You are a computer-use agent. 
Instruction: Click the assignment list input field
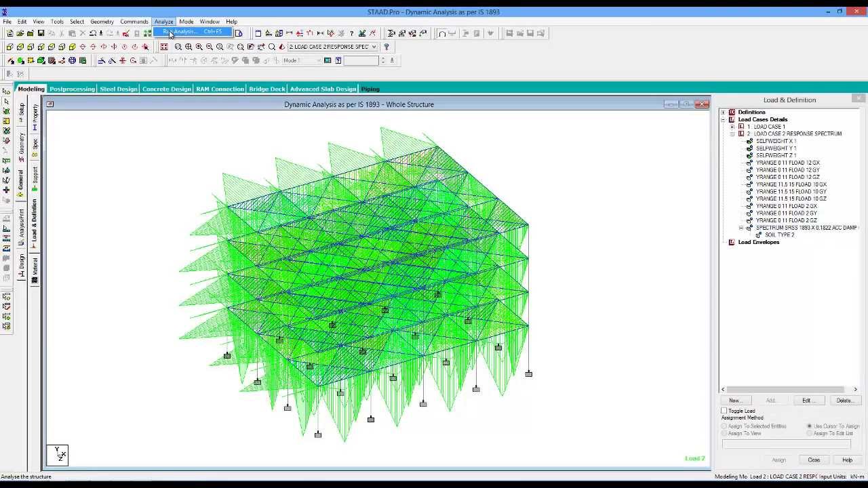(x=786, y=445)
